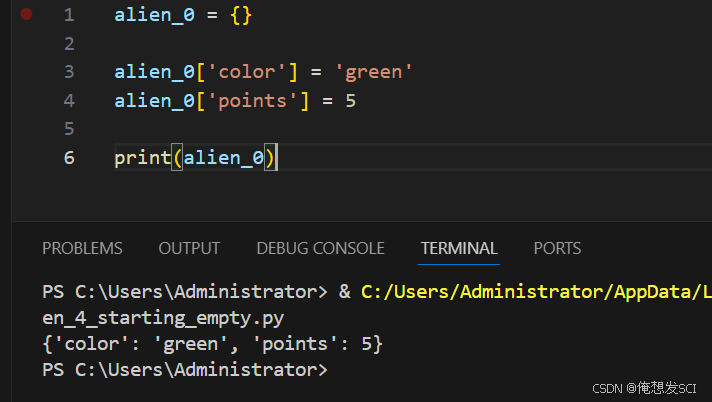The image size is (712, 402).
Task: Switch to the DEBUG CONSOLE tab
Action: (321, 248)
